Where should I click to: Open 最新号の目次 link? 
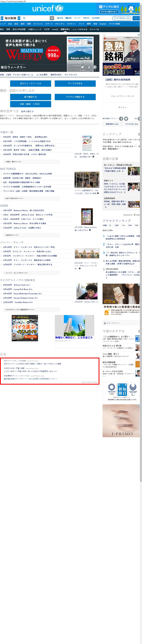(x=56, y=74)
